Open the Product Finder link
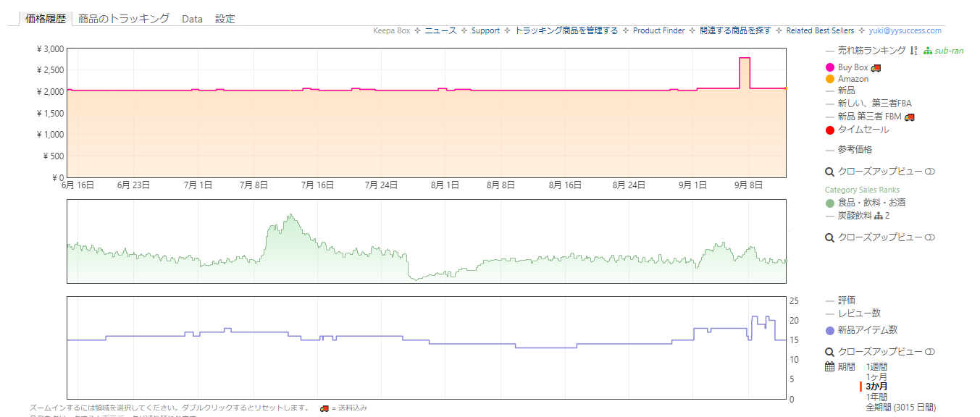Image resolution: width=980 pixels, height=417 pixels. (x=658, y=30)
